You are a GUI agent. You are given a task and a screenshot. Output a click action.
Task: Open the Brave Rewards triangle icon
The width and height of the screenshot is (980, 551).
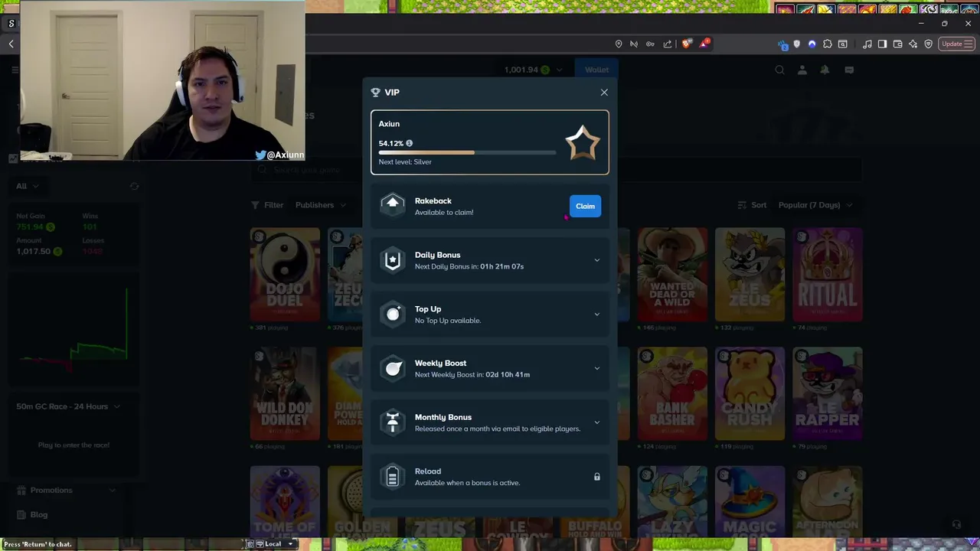tap(704, 44)
